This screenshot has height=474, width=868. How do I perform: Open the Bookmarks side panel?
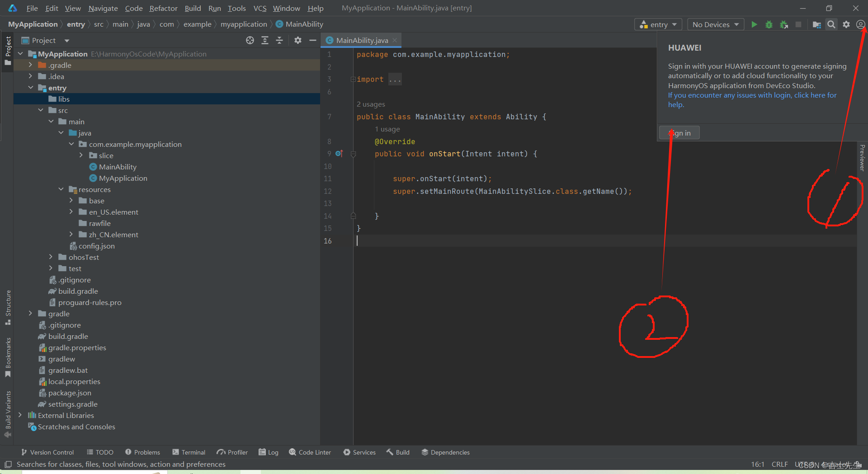click(x=8, y=357)
